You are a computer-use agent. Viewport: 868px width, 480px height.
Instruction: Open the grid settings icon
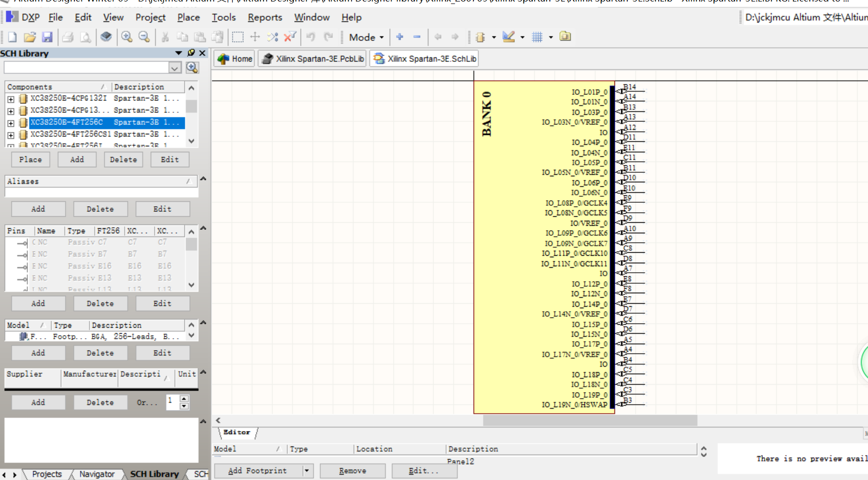pos(537,37)
